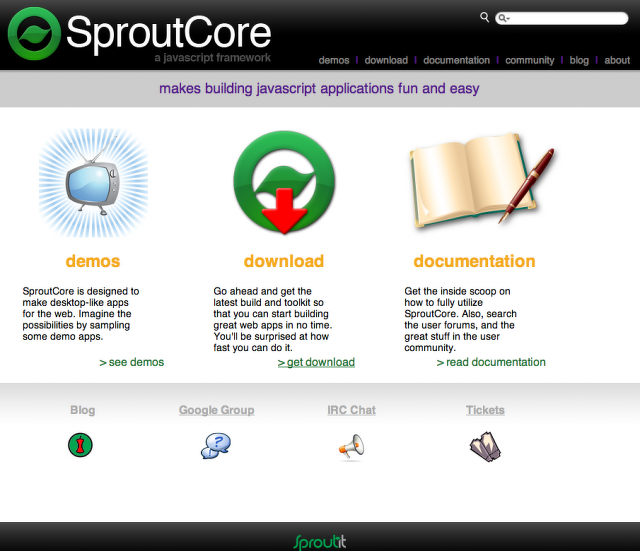Click the Sproutit footer logo

tap(320, 542)
